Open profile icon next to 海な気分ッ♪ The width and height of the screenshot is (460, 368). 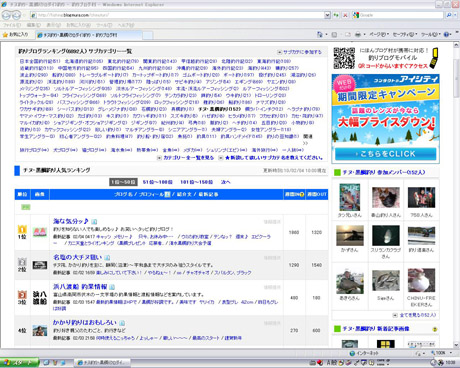click(94, 221)
